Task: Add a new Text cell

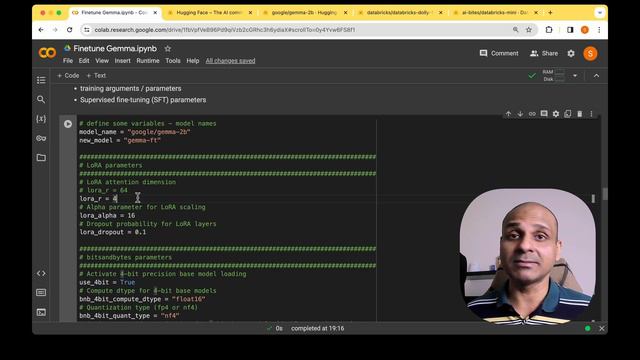Action: pyautogui.click(x=96, y=76)
